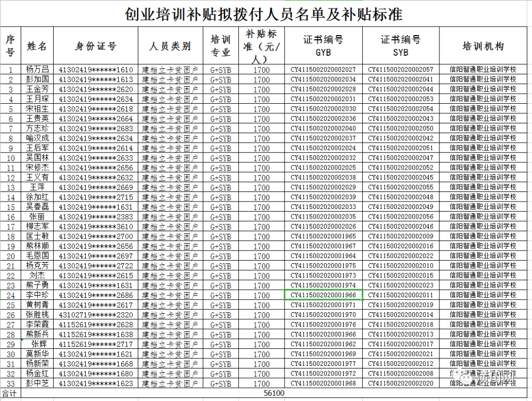The width and height of the screenshot is (532, 401).
Task: Select the name cell 李中珍
Action: click(37, 295)
